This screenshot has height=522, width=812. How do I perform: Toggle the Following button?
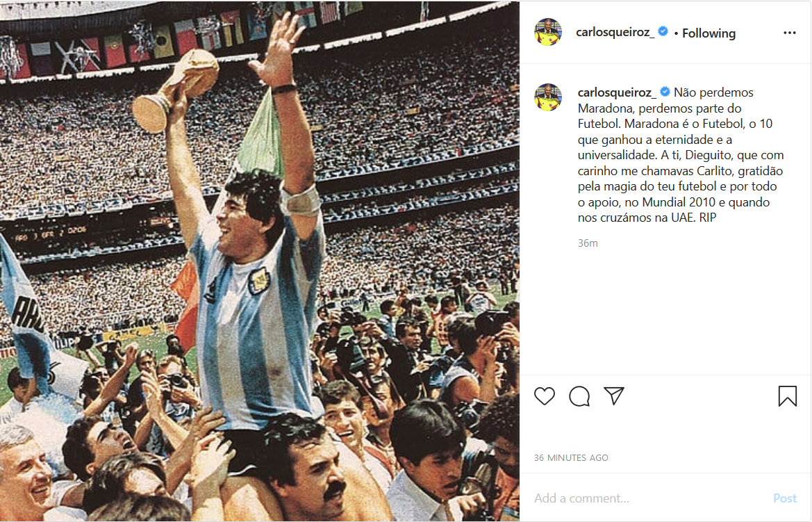[x=709, y=33]
